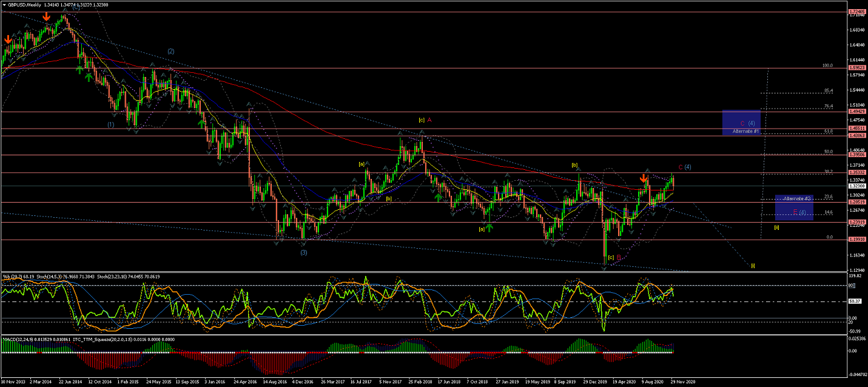Click the GBPUSD chart title dropdown arrow
The width and height of the screenshot is (868, 387).
point(4,4)
